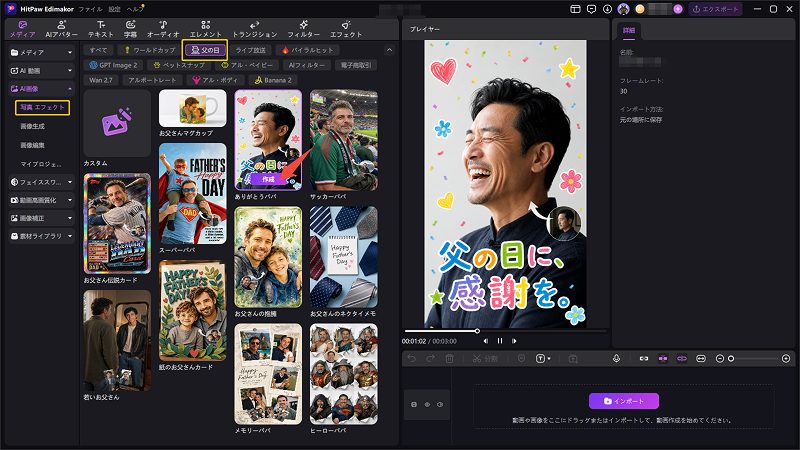Viewport: 800px width, 450px height.
Task: Click the player progress bar handle
Action: click(478, 331)
